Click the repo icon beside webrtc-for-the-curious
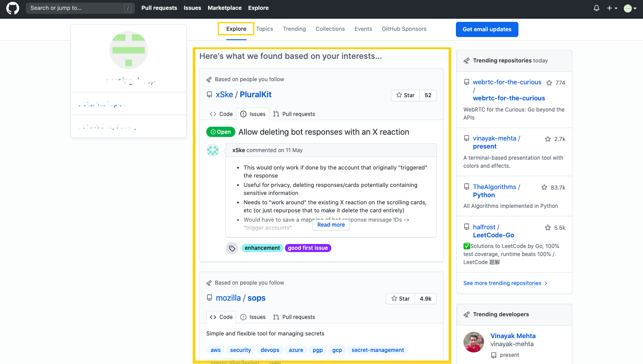643x364 pixels. tap(467, 82)
